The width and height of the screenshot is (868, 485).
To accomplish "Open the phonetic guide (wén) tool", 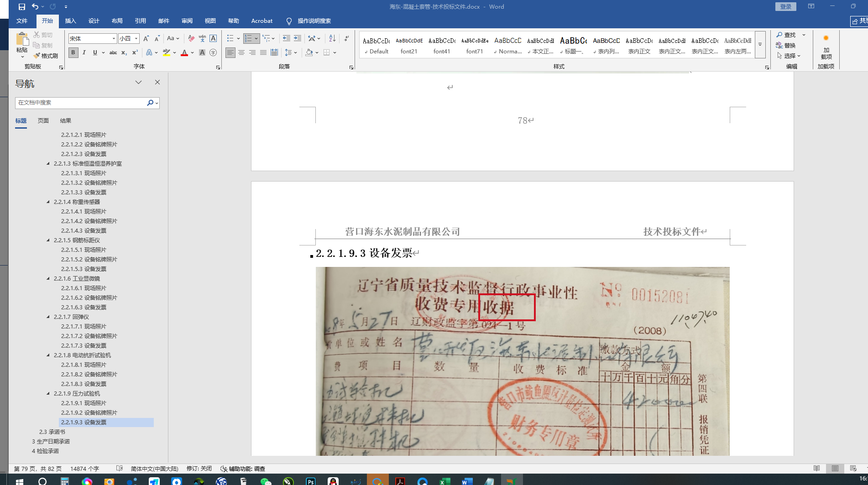I will (x=202, y=39).
